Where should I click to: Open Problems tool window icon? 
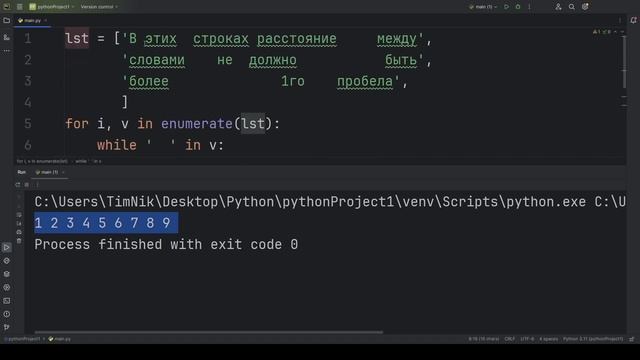(7, 314)
